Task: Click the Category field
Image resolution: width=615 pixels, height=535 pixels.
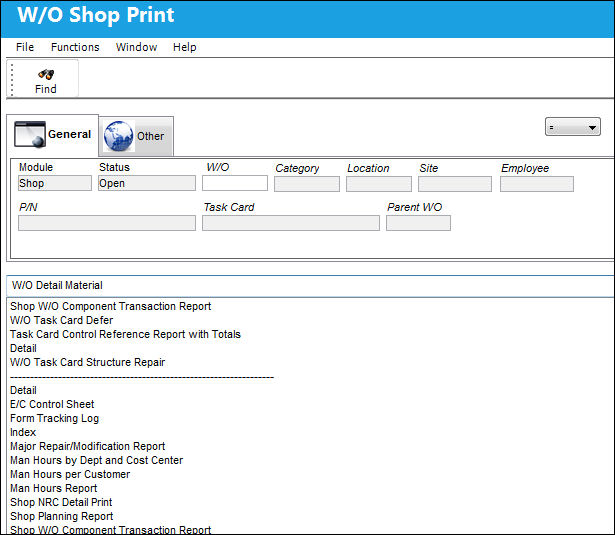Action: pyautogui.click(x=307, y=184)
